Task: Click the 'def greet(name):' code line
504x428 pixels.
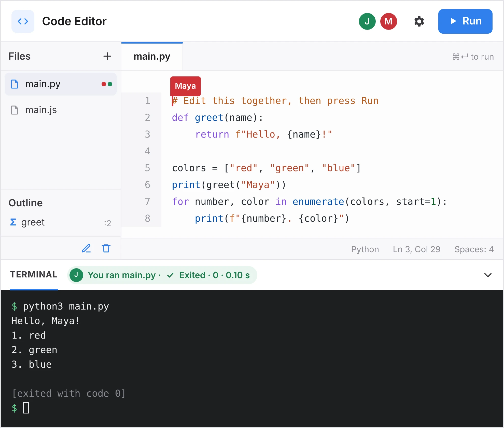Action: click(218, 118)
